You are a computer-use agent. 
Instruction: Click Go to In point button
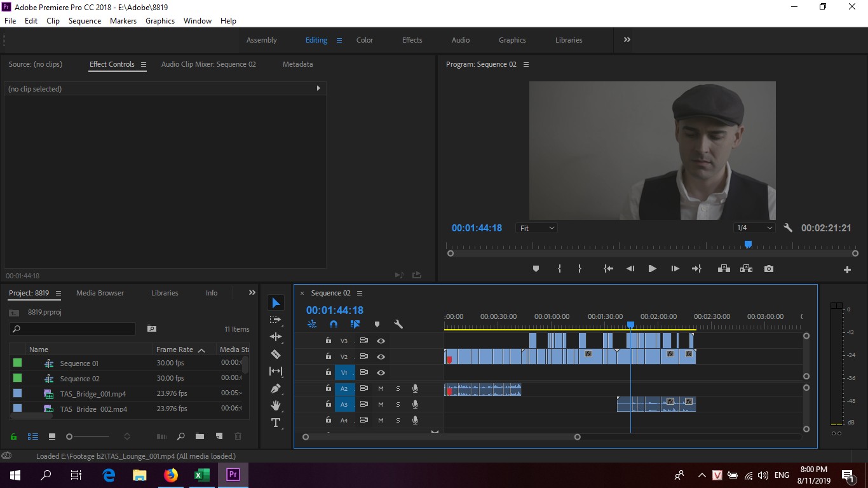(608, 269)
